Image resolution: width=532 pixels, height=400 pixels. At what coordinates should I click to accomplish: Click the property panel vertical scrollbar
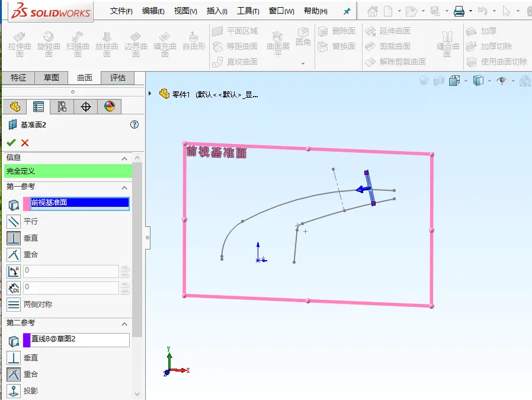(x=137, y=249)
